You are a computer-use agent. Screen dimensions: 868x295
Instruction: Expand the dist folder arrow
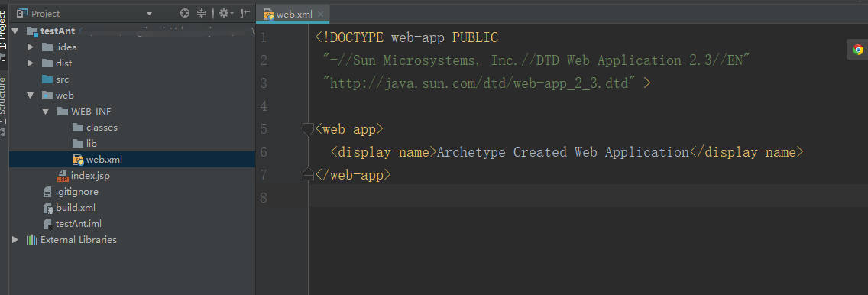pyautogui.click(x=31, y=63)
